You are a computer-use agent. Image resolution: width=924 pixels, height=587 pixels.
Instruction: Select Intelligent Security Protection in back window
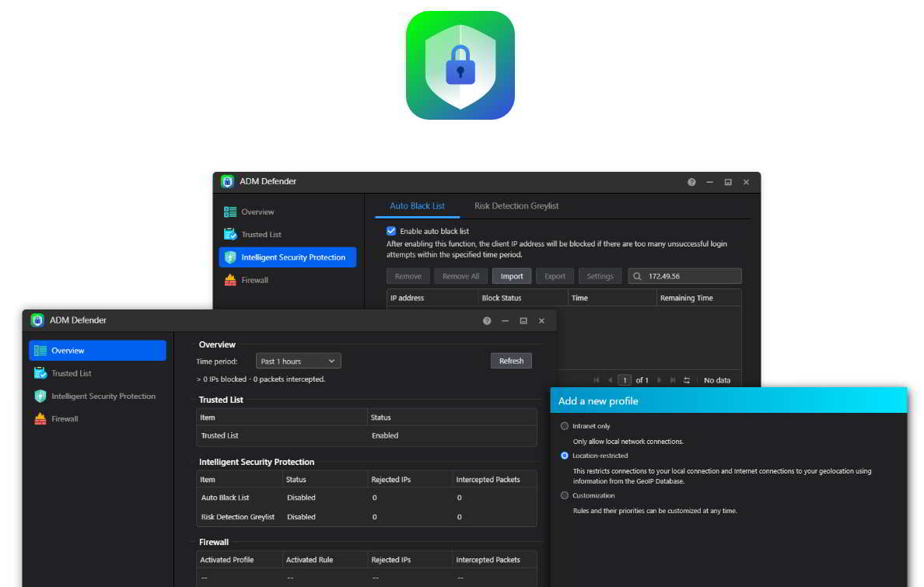click(288, 257)
